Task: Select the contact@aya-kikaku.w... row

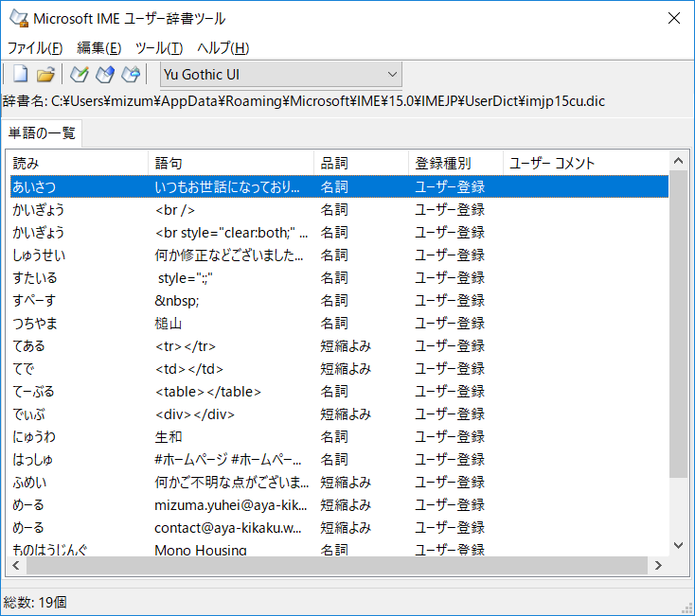Action: click(339, 527)
